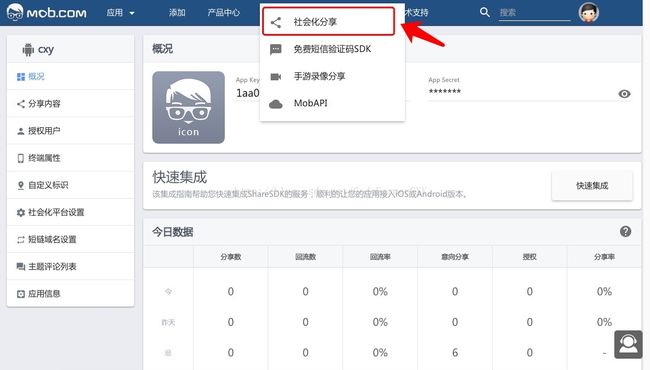Open the user avatar menu
The width and height of the screenshot is (650, 370).
pyautogui.click(x=589, y=12)
